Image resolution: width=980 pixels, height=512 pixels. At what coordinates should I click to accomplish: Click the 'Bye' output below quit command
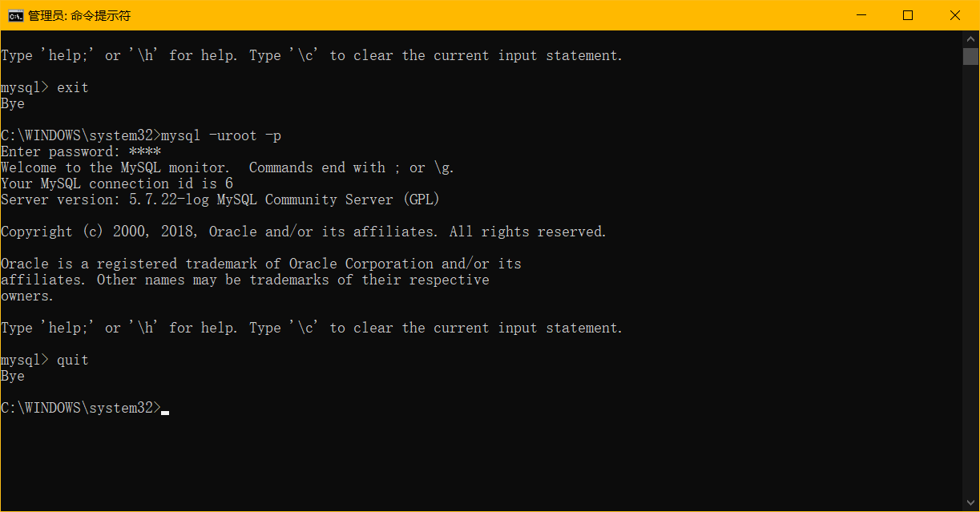(x=13, y=376)
